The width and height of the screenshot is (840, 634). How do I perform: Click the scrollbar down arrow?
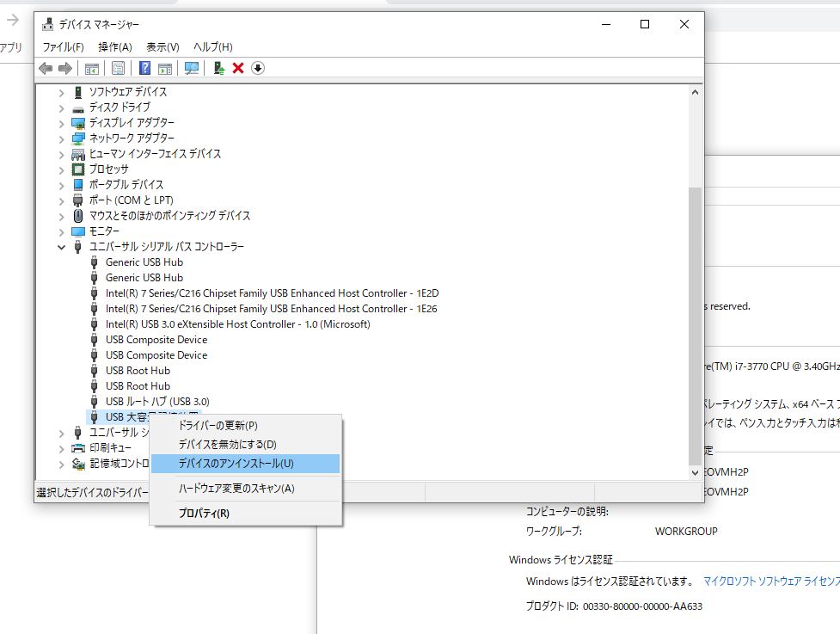click(x=694, y=471)
